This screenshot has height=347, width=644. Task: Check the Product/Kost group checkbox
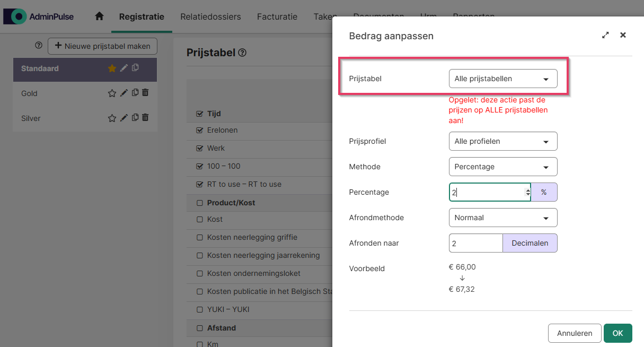(200, 203)
